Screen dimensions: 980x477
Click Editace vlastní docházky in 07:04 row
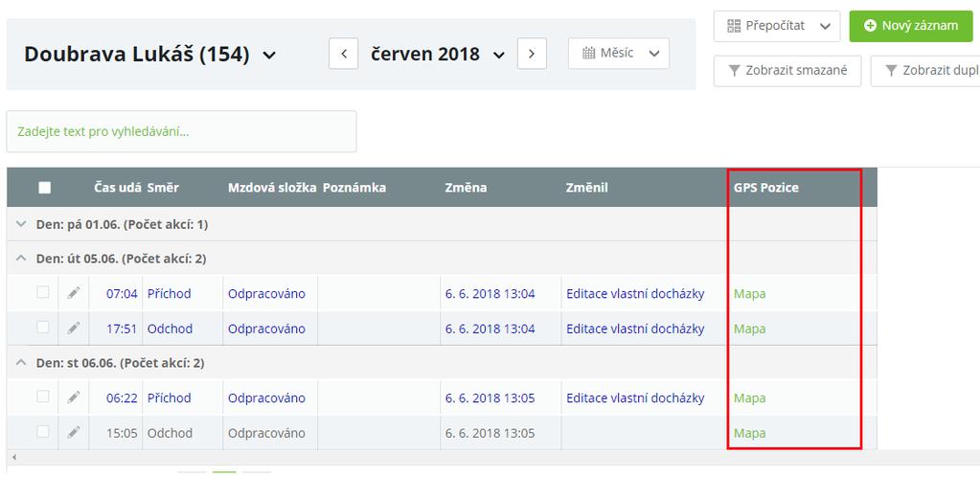click(x=635, y=293)
